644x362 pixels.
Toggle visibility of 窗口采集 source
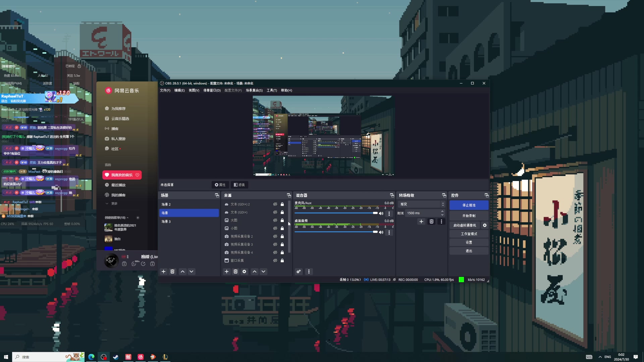click(275, 260)
